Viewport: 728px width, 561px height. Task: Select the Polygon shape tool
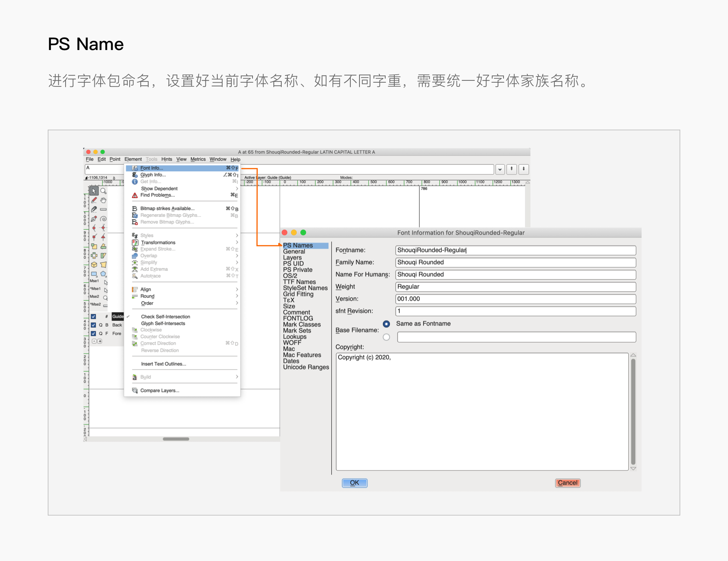click(103, 274)
